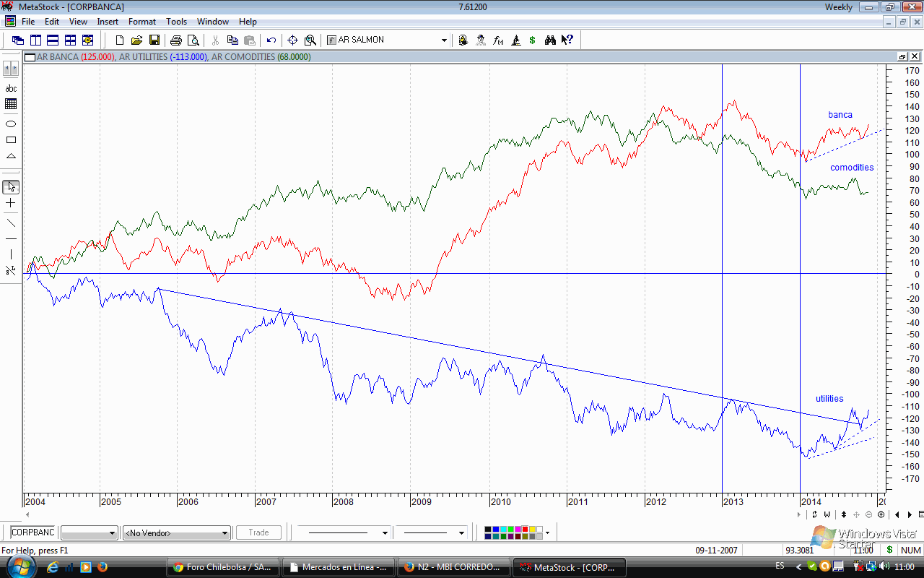The width and height of the screenshot is (924, 578).
Task: Pick the trendline drawing tool
Action: (x=11, y=223)
